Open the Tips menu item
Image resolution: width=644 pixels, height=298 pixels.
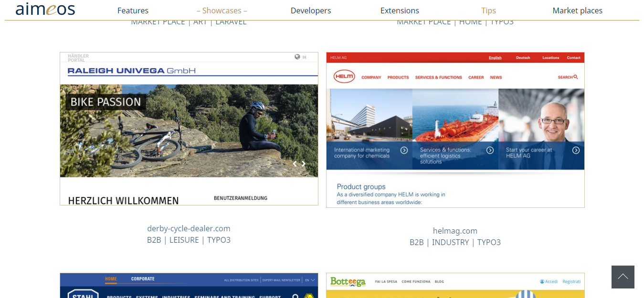(x=488, y=10)
